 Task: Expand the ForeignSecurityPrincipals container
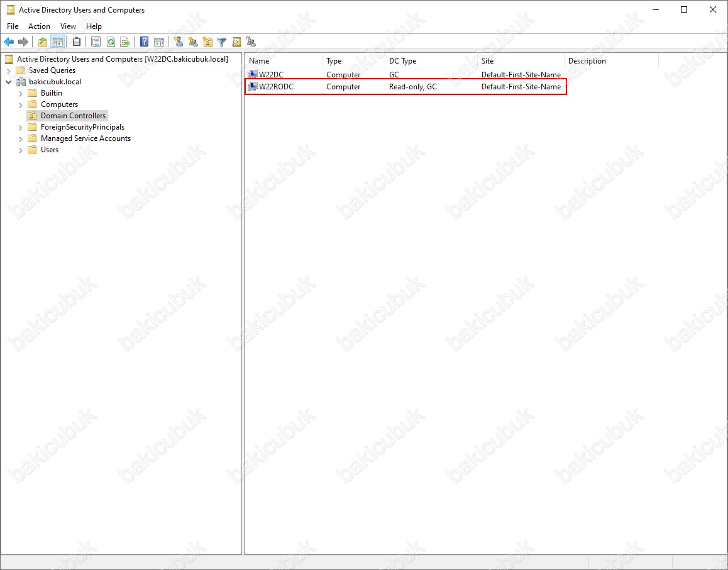[x=20, y=127]
